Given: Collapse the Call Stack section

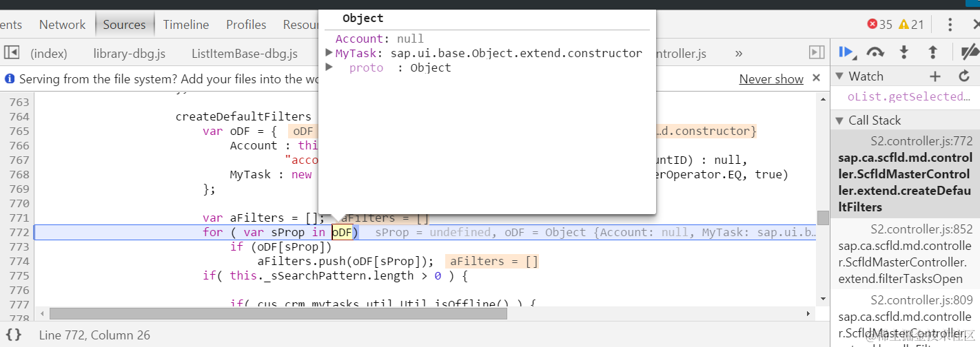Looking at the screenshot, I should point(839,120).
